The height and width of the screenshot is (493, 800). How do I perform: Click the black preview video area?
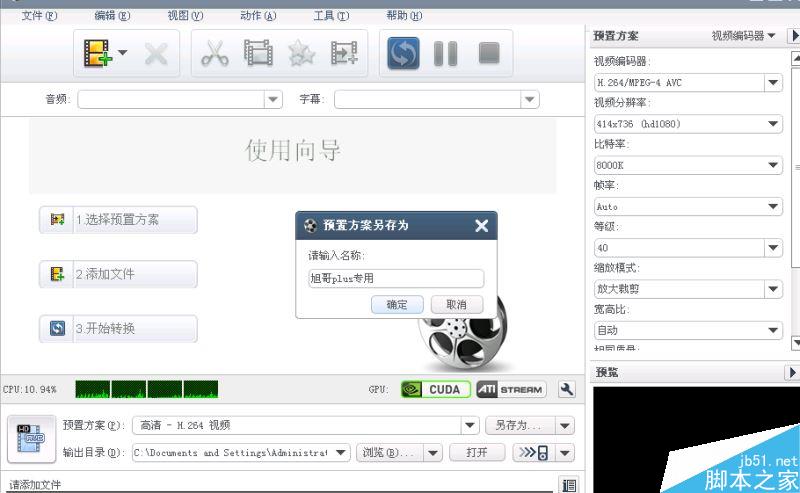696,439
